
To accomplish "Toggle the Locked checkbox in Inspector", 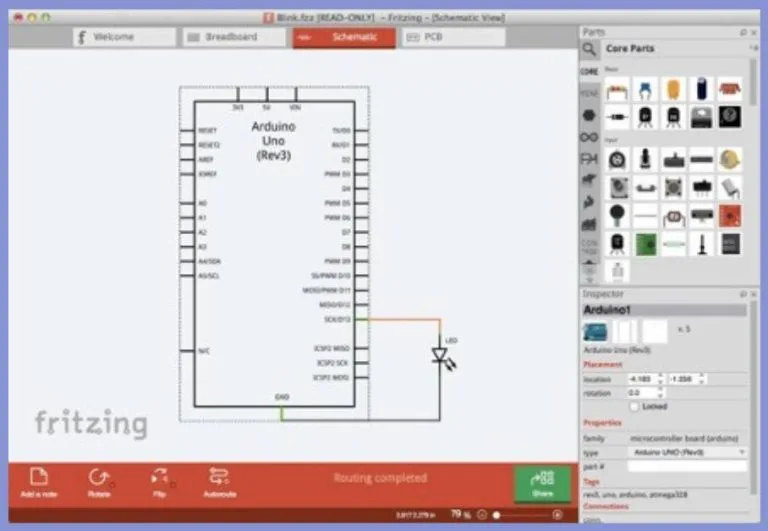I will [x=634, y=407].
